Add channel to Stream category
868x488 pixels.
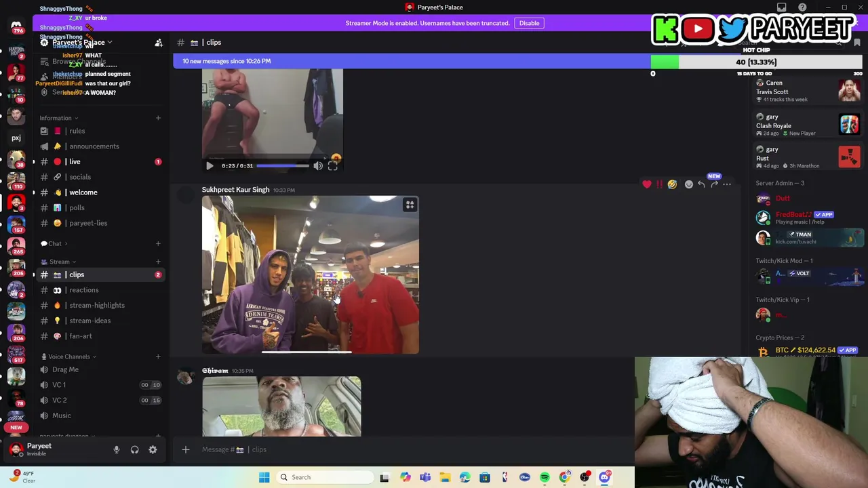point(158,262)
